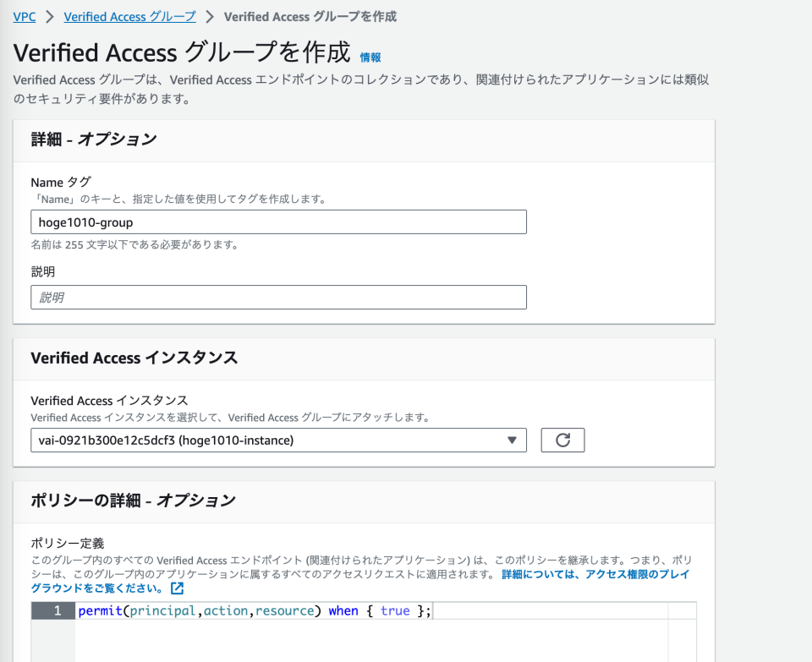Viewport: 812px width, 662px height.
Task: Focus the 説明 description field
Action: tap(278, 298)
